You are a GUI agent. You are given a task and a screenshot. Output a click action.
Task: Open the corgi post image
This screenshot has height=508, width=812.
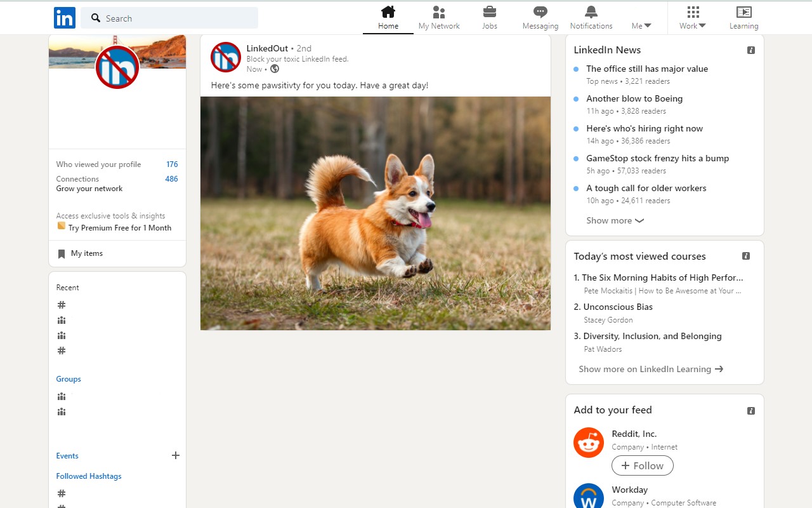tap(376, 213)
